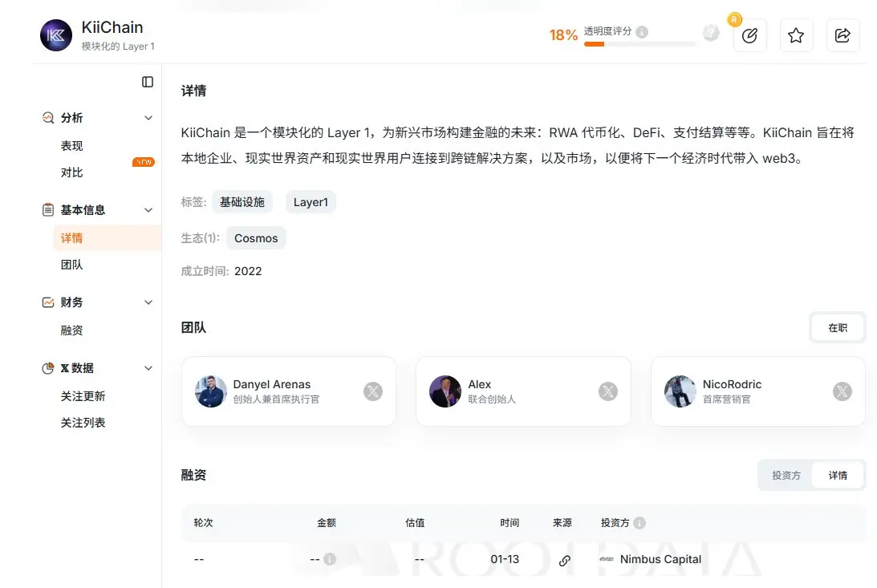
Task: Open the source link icon for 01-13
Action: [x=565, y=560]
